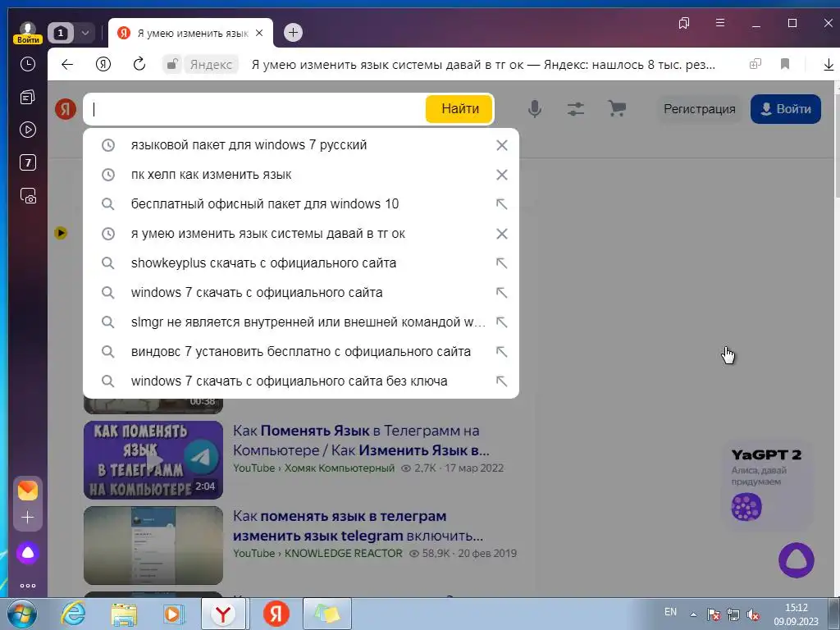840x630 pixels.
Task: Select suggestion 'бесплатный офисный пакет для windows 10'
Action: [301, 204]
